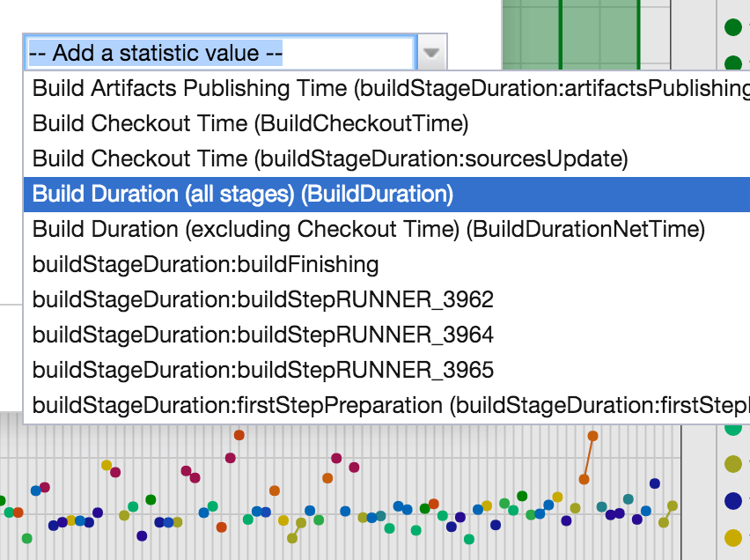Select buildStageDuration:buildFinishing statistic
The width and height of the screenshot is (750, 560).
pos(206,264)
